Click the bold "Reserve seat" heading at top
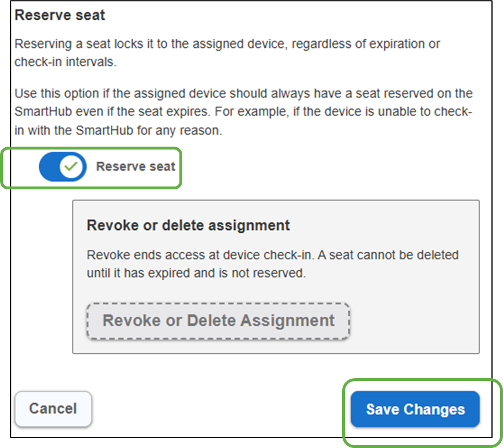 60,15
